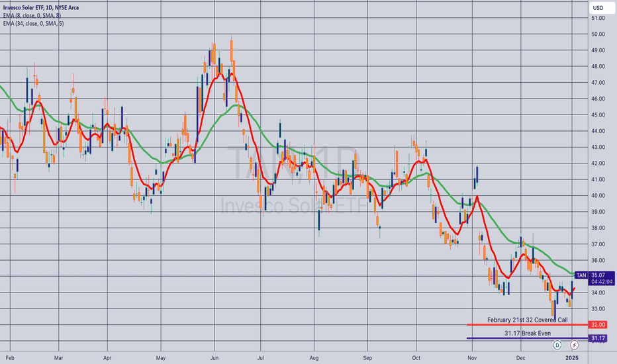Click the 46.00 price axis label
This screenshot has height=364, width=617.
click(x=598, y=99)
